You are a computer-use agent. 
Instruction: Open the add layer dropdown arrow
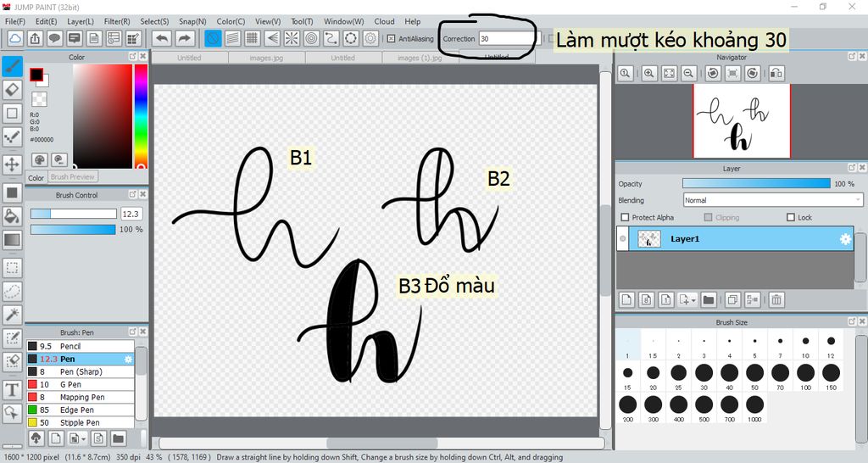693,300
